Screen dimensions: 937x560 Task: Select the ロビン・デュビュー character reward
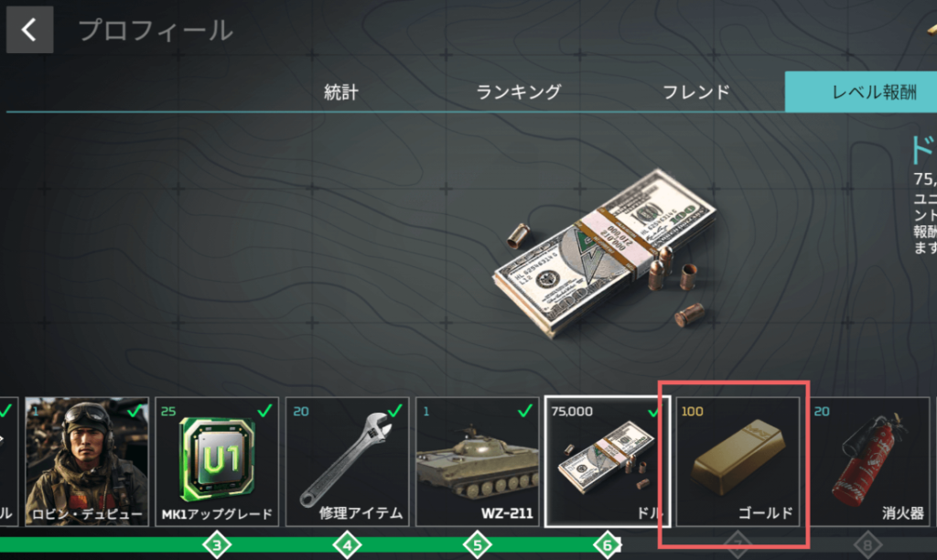pos(87,461)
